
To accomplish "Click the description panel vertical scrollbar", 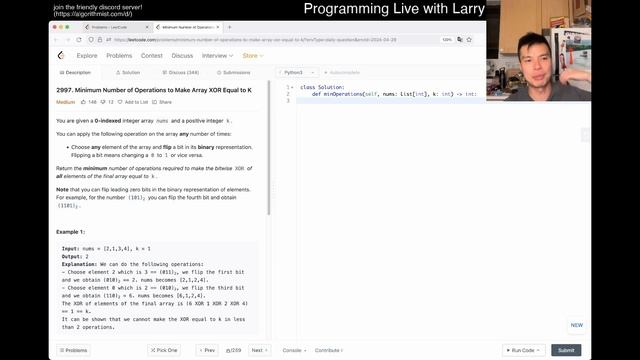I will [x=269, y=148].
